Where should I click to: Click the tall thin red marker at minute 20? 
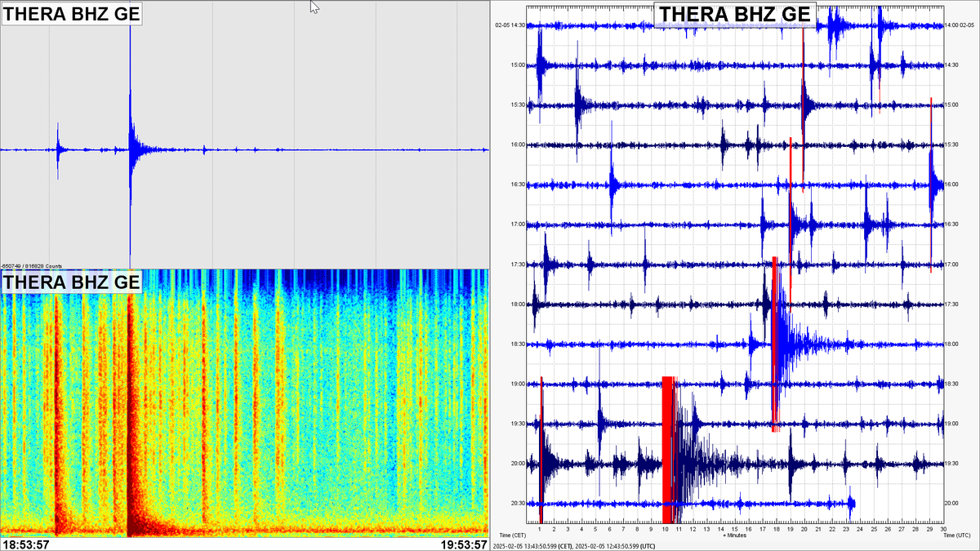click(x=804, y=104)
